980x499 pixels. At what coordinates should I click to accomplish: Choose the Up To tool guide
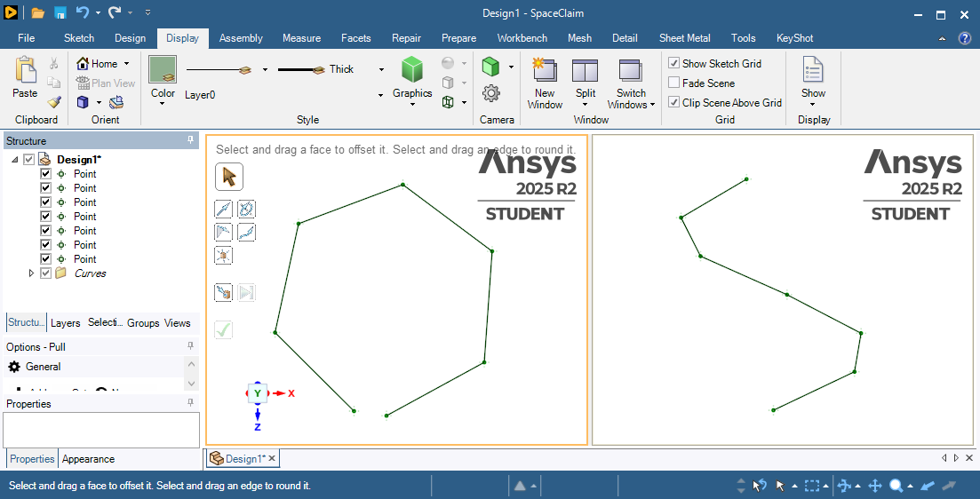point(223,292)
